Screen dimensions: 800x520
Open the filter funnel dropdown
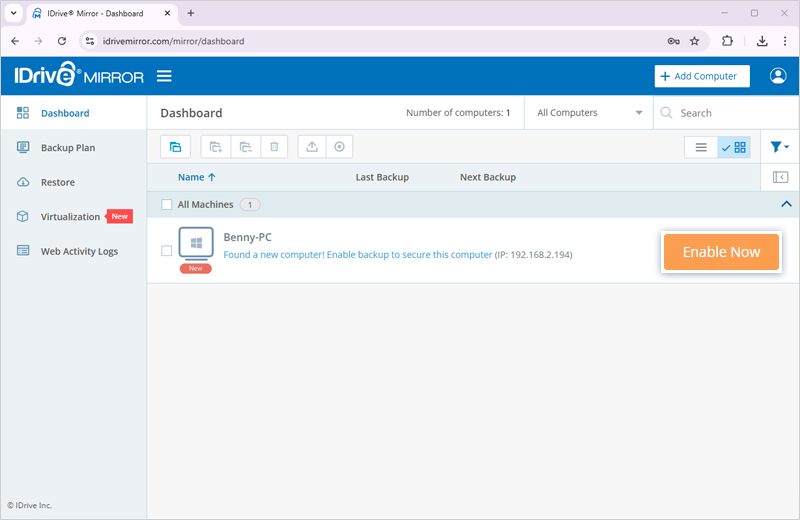tap(779, 147)
